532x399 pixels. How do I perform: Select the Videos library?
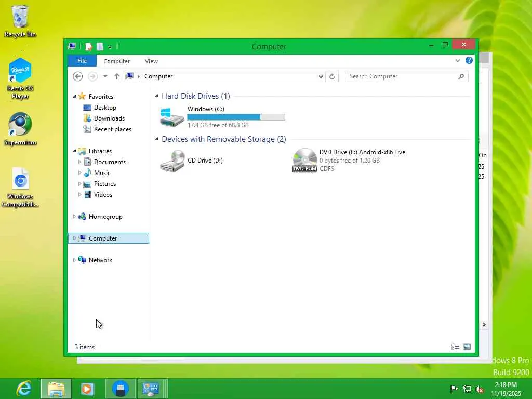(103, 195)
